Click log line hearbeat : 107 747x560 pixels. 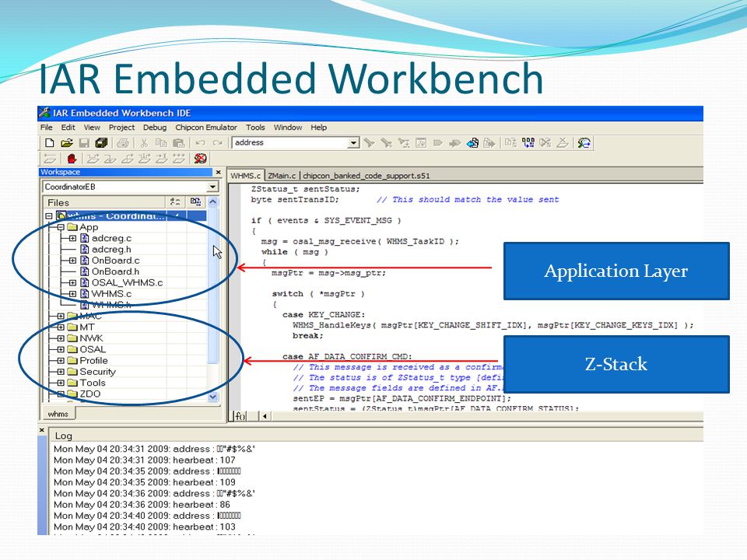coord(145,460)
